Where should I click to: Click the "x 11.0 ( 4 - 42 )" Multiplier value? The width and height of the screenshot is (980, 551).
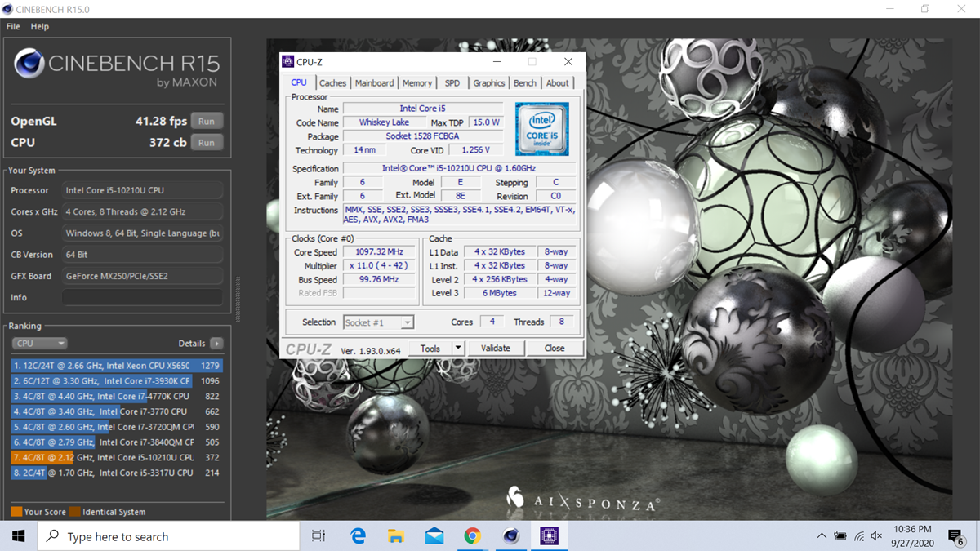coord(378,266)
